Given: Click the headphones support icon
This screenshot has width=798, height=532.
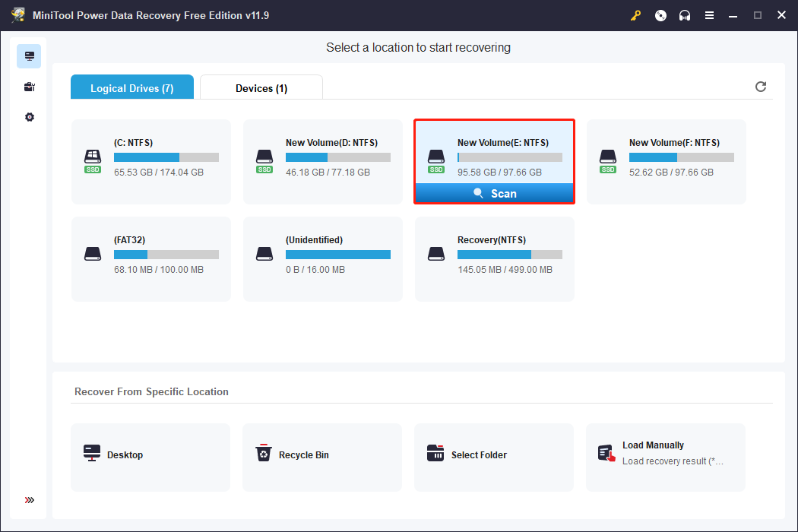Looking at the screenshot, I should click(x=685, y=15).
